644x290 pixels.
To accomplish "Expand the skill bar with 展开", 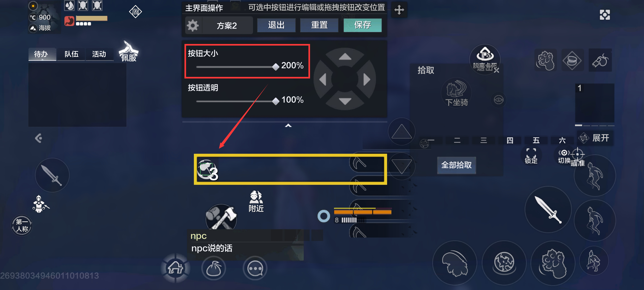I will point(595,138).
